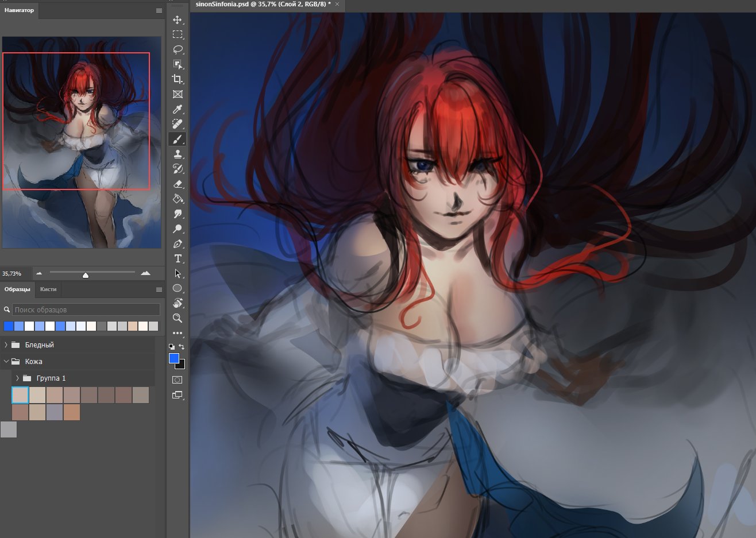Screen dimensions: 756x538
Task: Select the Кожа folder label
Action: pos(34,361)
